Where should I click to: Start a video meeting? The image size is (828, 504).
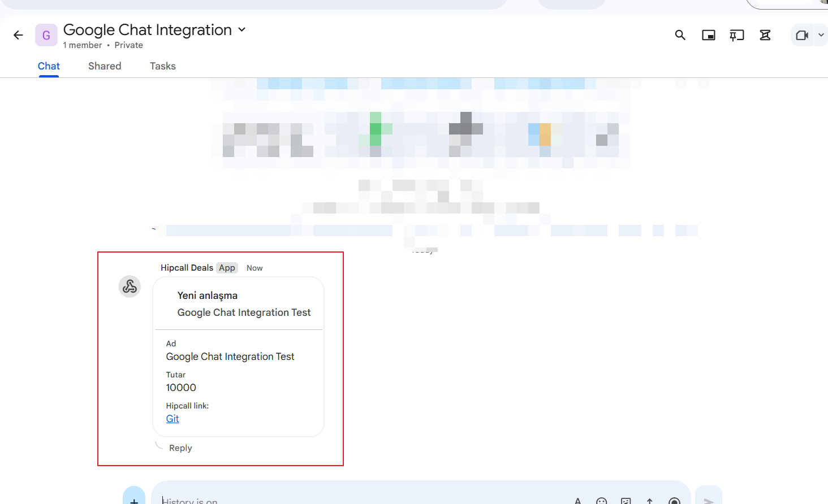(x=801, y=35)
